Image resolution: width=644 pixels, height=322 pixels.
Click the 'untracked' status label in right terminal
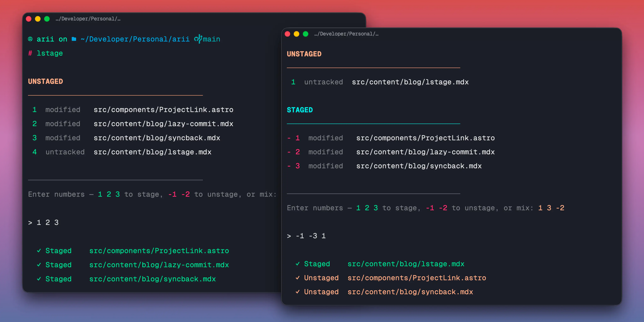point(324,82)
